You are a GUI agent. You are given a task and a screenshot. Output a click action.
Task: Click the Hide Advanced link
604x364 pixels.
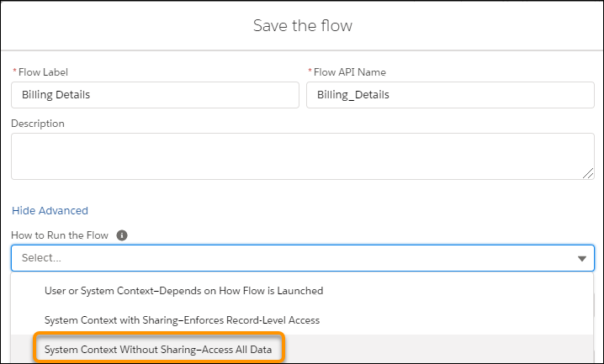50,210
